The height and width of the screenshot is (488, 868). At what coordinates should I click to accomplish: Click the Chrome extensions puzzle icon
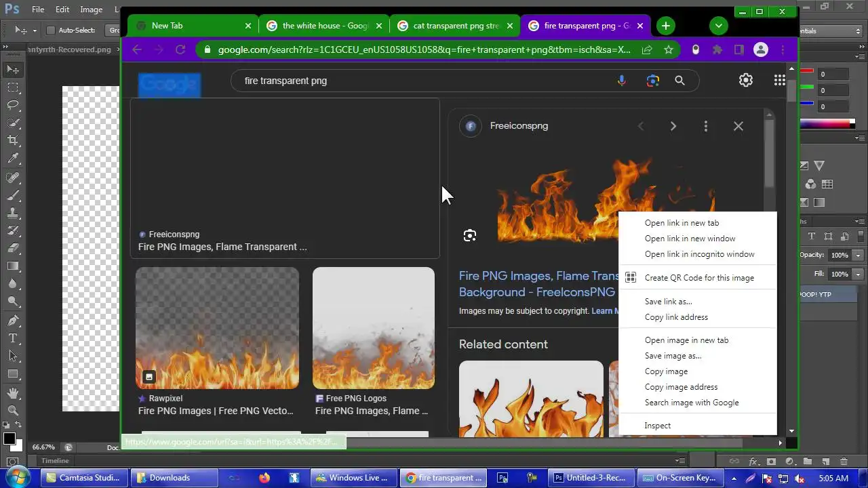coord(717,49)
